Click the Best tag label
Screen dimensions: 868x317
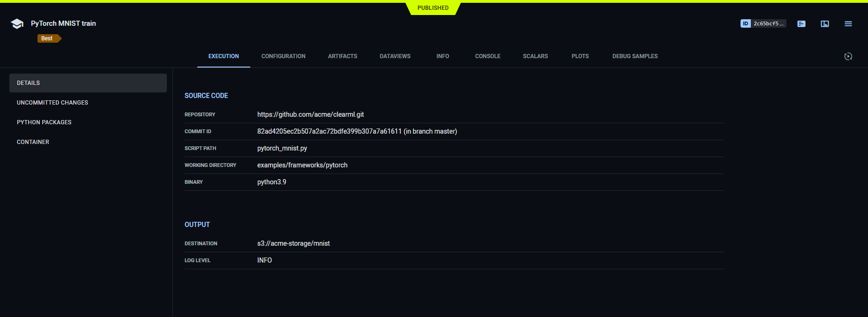click(47, 38)
